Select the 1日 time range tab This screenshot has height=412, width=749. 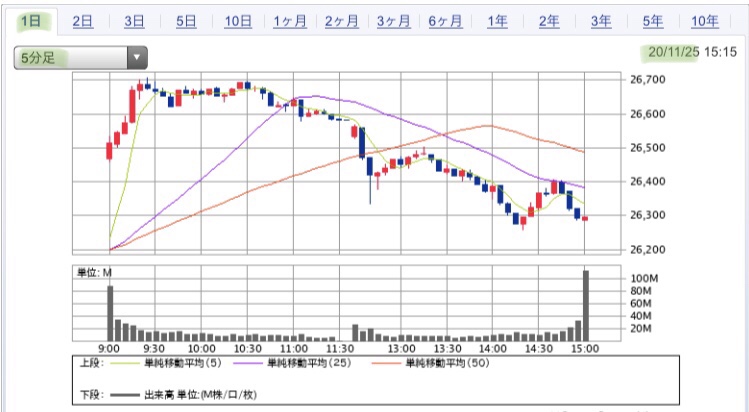(31, 21)
